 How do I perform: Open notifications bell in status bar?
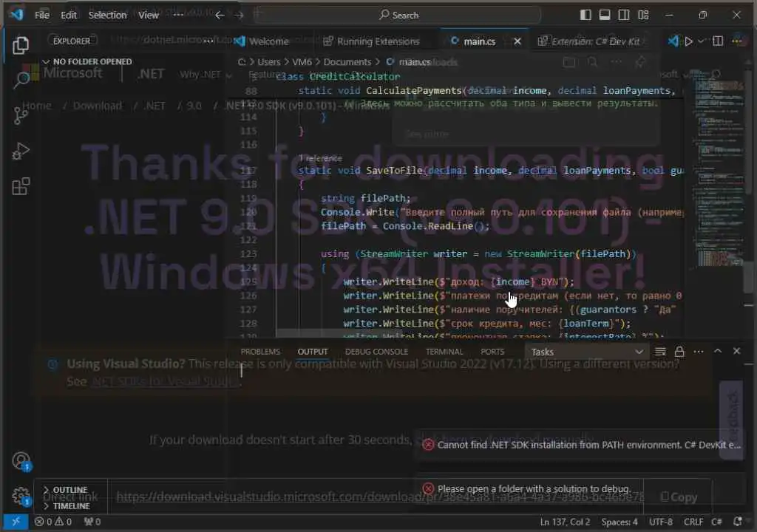pyautogui.click(x=737, y=522)
